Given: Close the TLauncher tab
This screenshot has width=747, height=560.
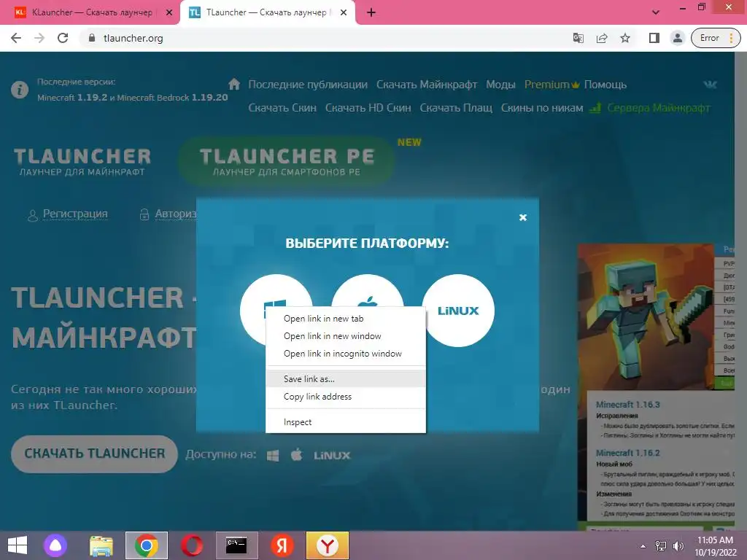Looking at the screenshot, I should [344, 12].
